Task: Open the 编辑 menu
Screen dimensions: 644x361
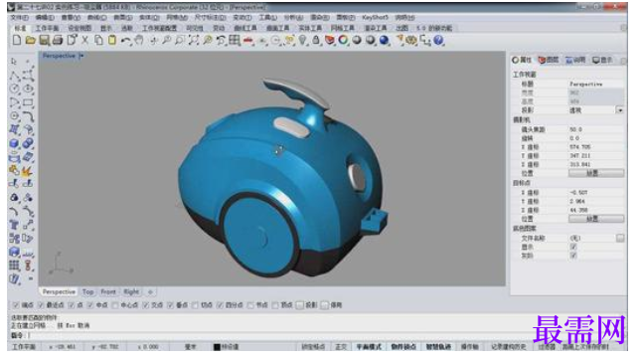Action: (45, 18)
